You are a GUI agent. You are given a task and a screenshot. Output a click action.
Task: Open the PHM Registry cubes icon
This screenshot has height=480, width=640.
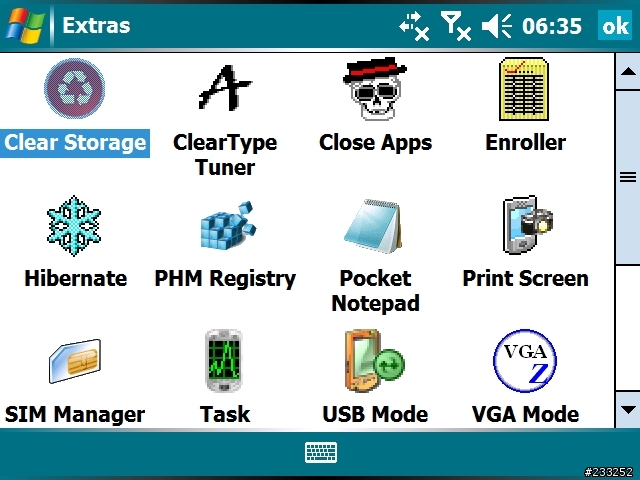[228, 226]
